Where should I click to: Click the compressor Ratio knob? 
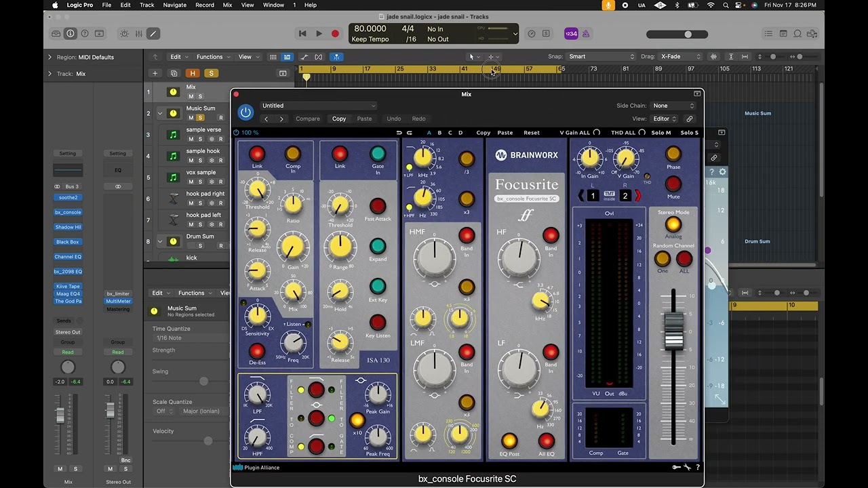[x=293, y=203]
